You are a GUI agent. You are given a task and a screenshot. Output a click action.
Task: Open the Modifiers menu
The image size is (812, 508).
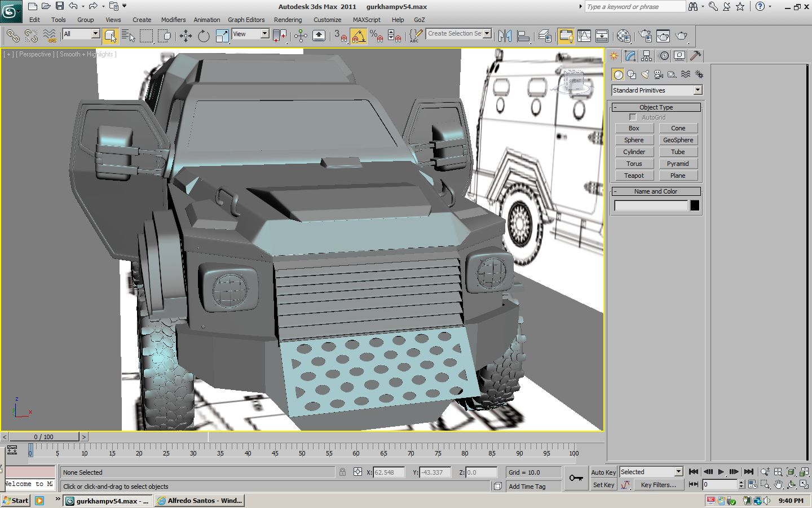point(173,20)
